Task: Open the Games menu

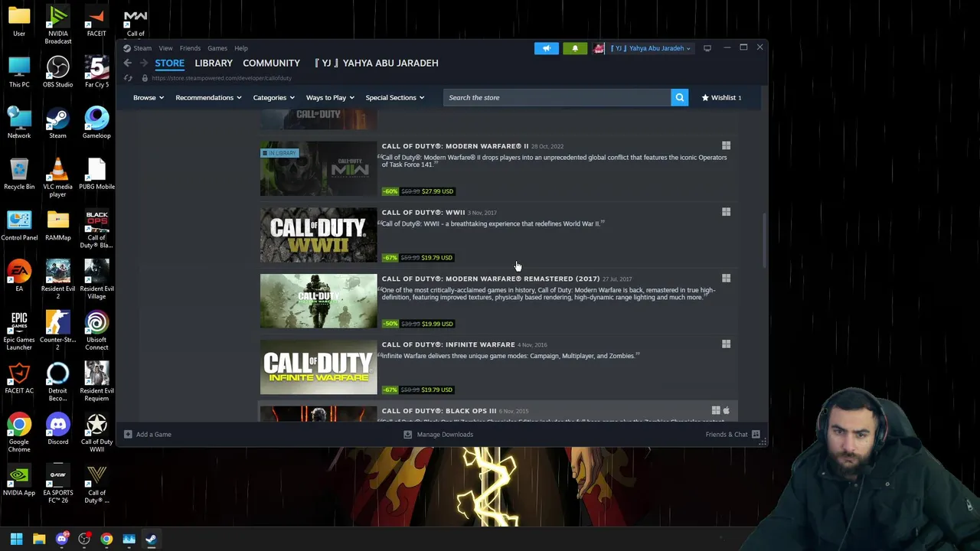Action: [x=217, y=48]
